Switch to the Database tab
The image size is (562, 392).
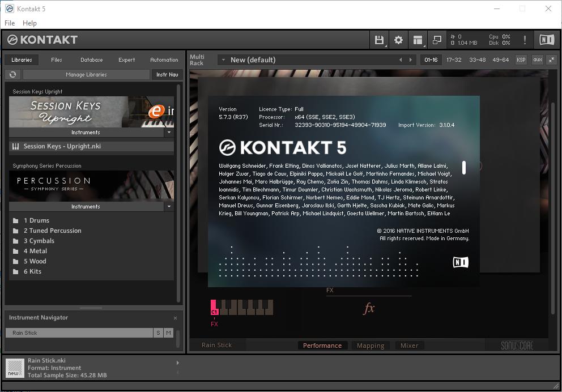[91, 60]
